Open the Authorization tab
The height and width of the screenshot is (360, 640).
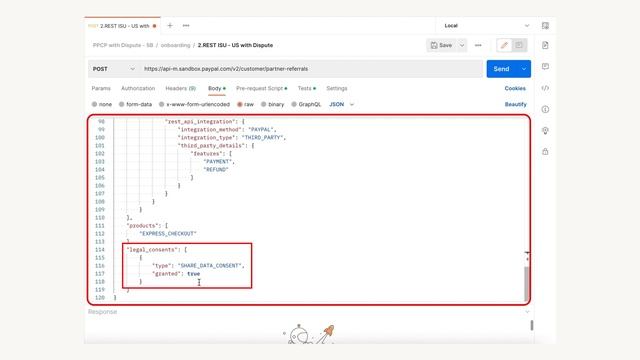click(138, 88)
